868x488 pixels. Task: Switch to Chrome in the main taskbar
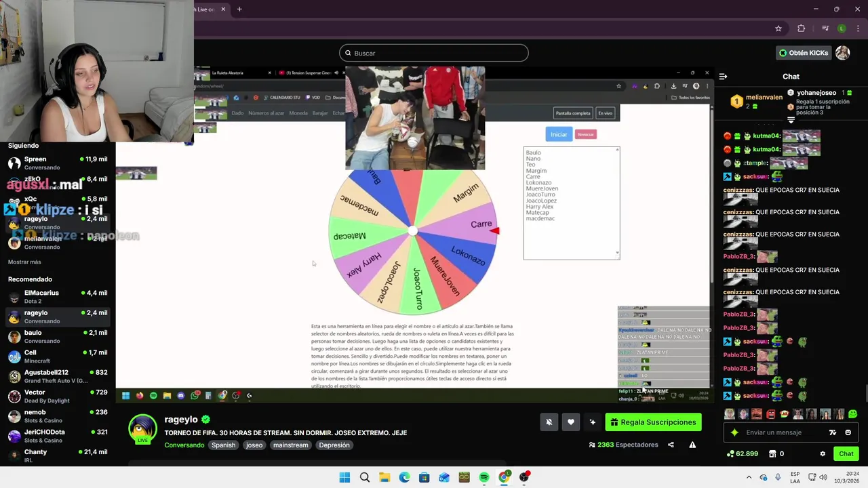[504, 477]
